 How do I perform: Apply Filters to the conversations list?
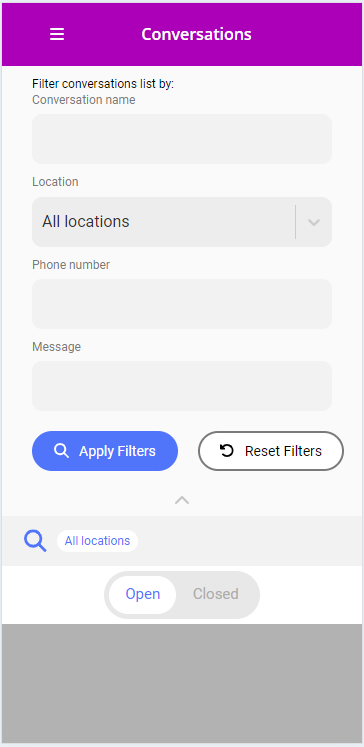click(105, 451)
